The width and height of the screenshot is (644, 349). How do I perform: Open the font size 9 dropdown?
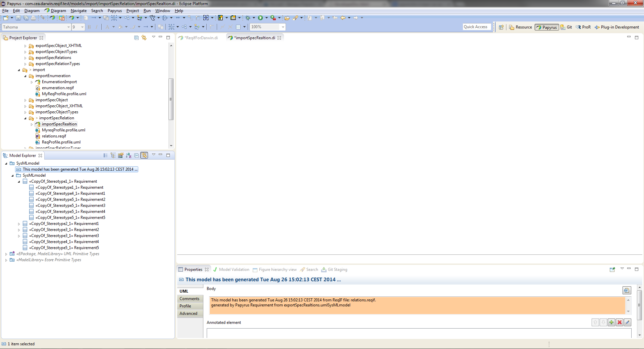[x=82, y=27]
